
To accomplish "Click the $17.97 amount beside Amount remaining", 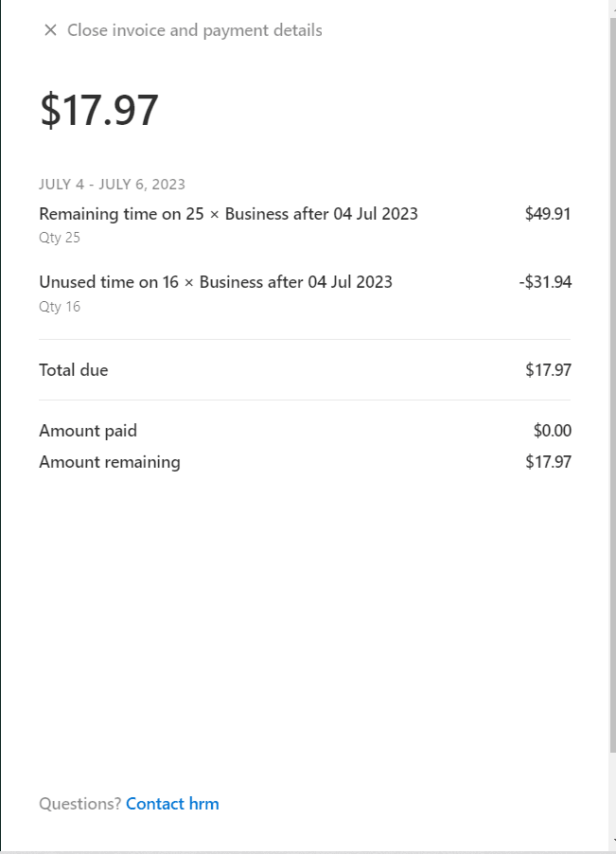I will coord(548,462).
